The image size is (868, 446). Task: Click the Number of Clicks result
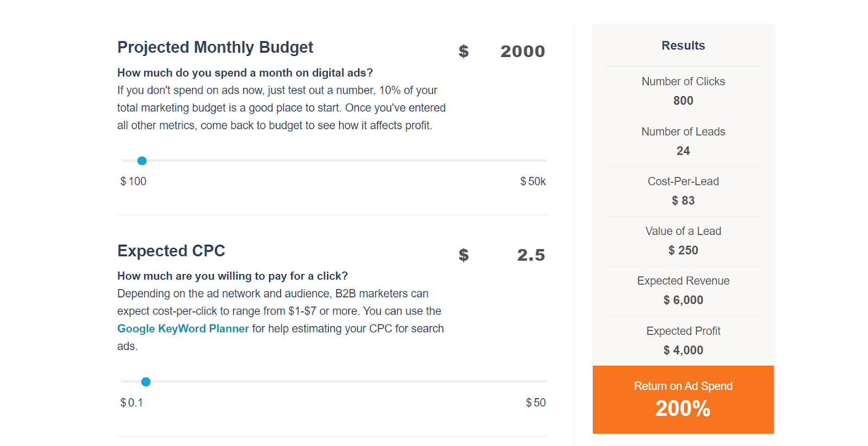point(683,91)
